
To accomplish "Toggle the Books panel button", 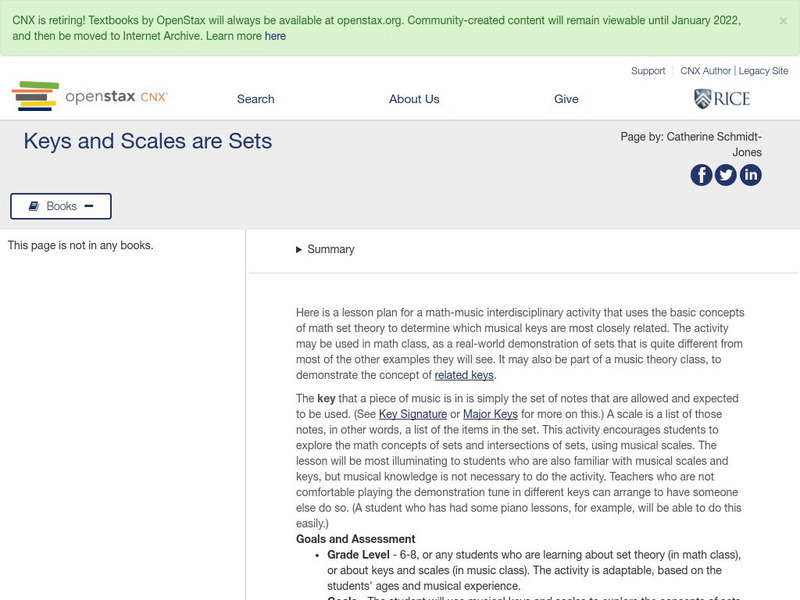I will coord(61,206).
